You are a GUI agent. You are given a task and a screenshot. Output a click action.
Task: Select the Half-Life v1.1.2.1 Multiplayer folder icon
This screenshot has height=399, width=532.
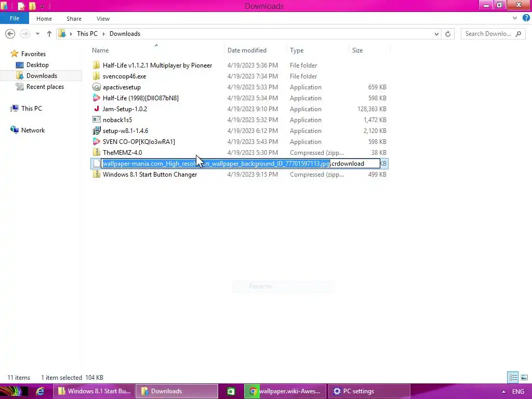click(96, 65)
